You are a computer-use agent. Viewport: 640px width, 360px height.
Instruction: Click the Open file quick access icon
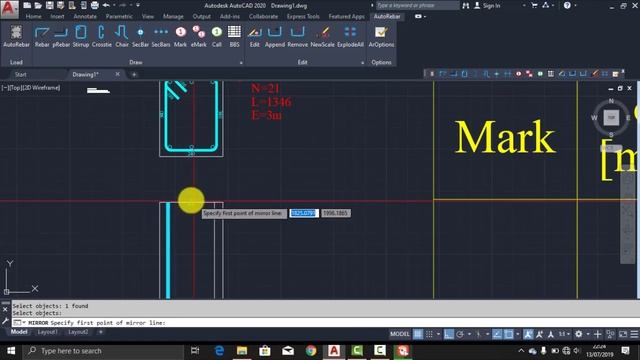(x=38, y=5)
